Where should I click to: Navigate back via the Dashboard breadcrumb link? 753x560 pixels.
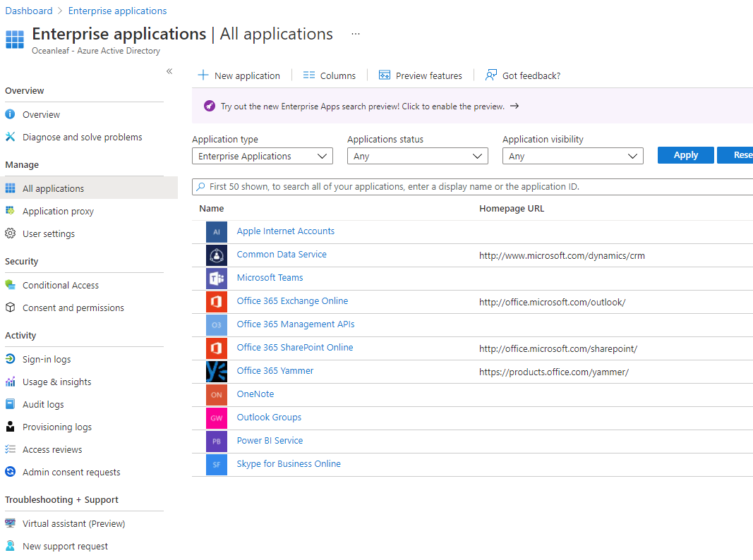[28, 11]
